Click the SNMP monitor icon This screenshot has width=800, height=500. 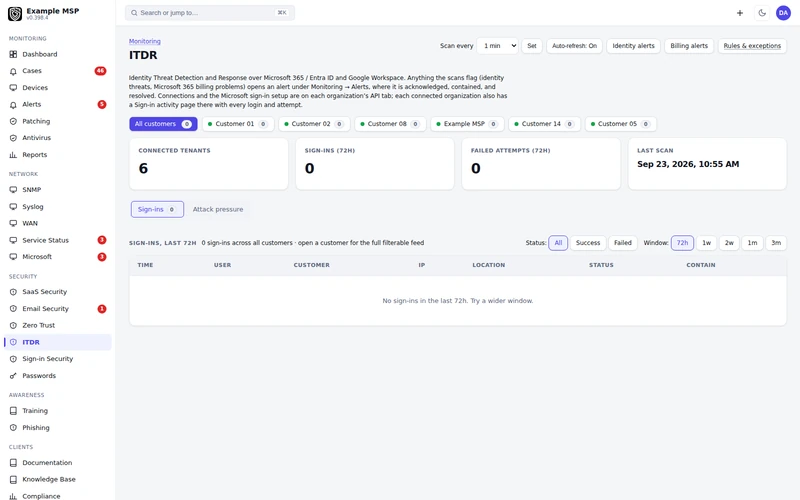pos(13,190)
